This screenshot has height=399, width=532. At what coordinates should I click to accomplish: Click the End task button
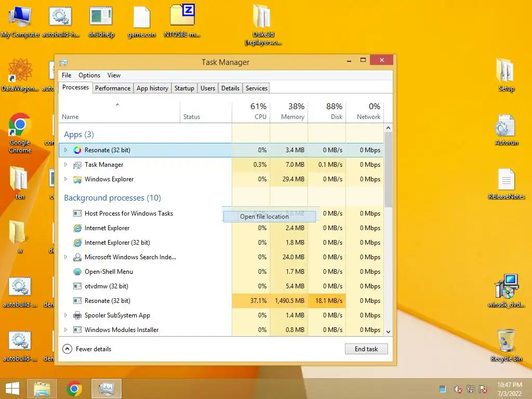366,349
